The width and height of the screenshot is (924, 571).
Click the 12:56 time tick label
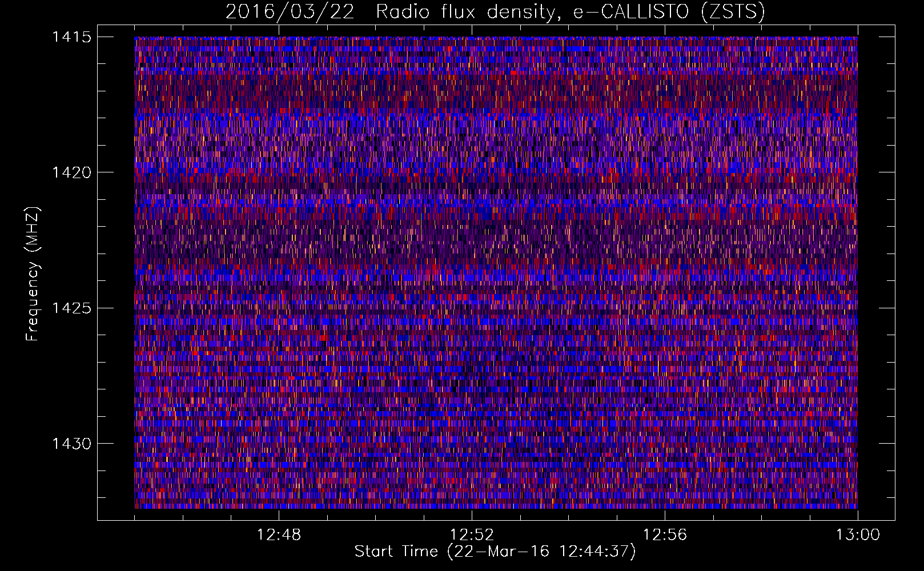[665, 535]
